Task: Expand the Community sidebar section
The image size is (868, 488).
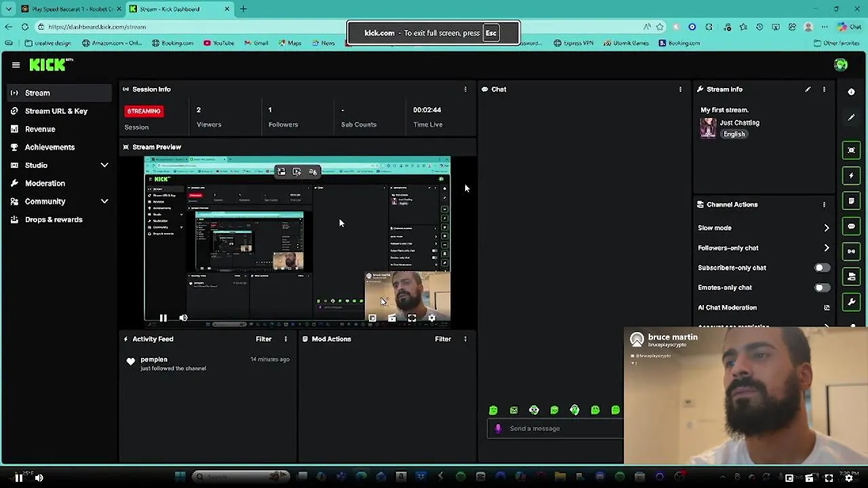Action: [104, 201]
